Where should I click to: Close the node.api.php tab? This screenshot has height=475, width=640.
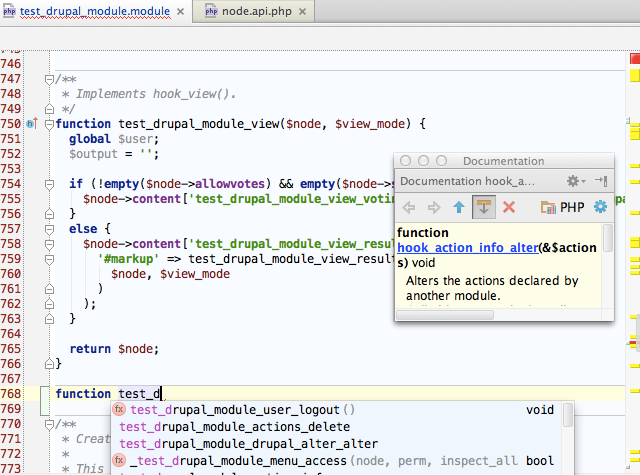pyautogui.click(x=302, y=12)
